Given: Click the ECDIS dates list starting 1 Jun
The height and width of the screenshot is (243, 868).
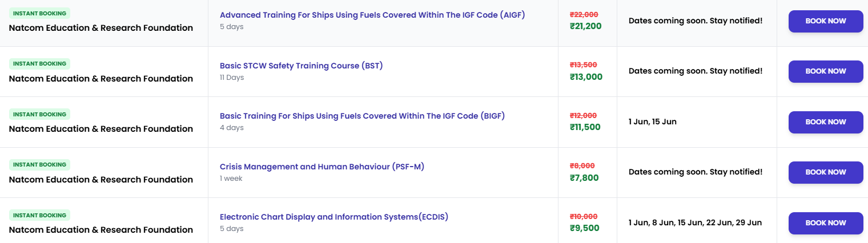Looking at the screenshot, I should (695, 222).
